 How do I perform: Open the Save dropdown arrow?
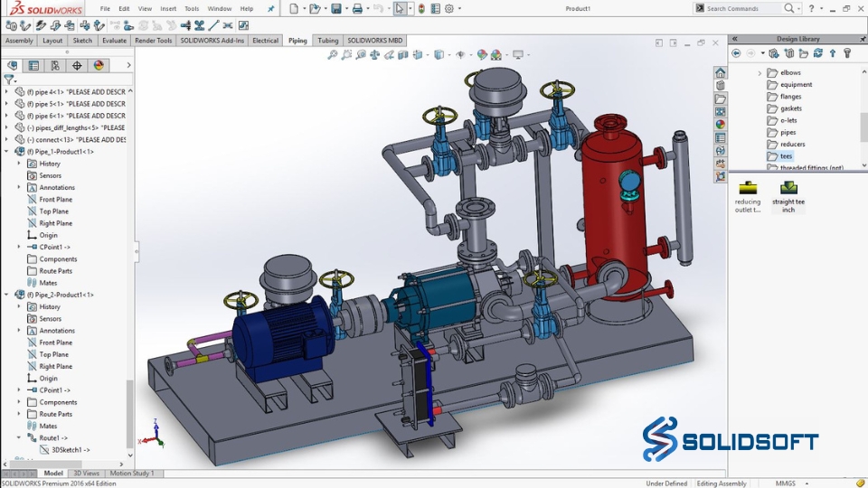pyautogui.click(x=346, y=9)
